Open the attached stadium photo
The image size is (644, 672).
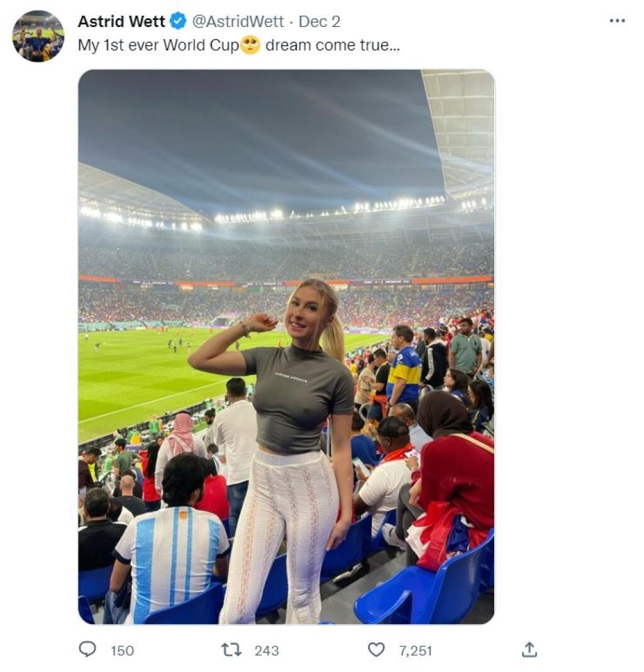286,347
